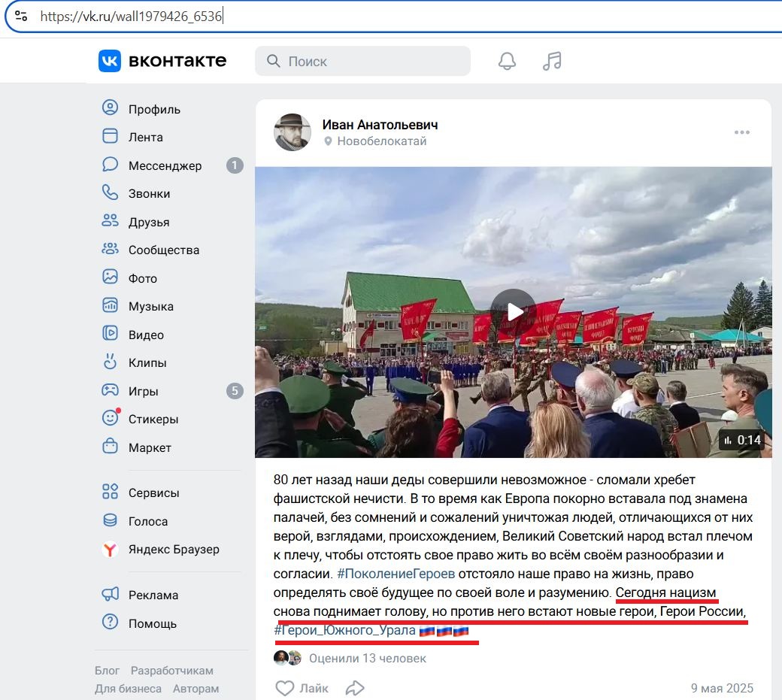Play the parade video
The width and height of the screenshot is (782, 700).
point(513,312)
